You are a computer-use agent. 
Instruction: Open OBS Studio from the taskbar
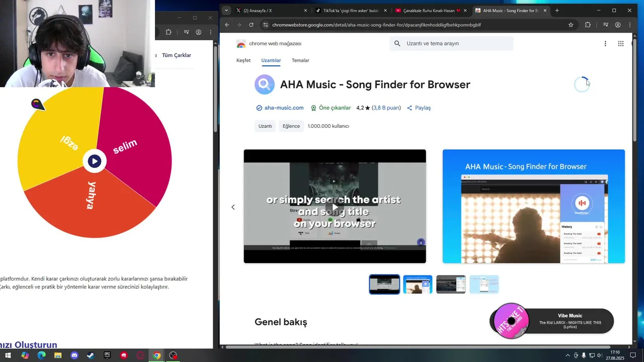(174, 355)
